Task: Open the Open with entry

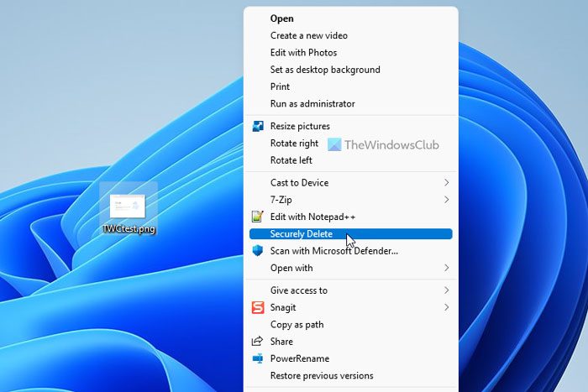Action: point(350,268)
